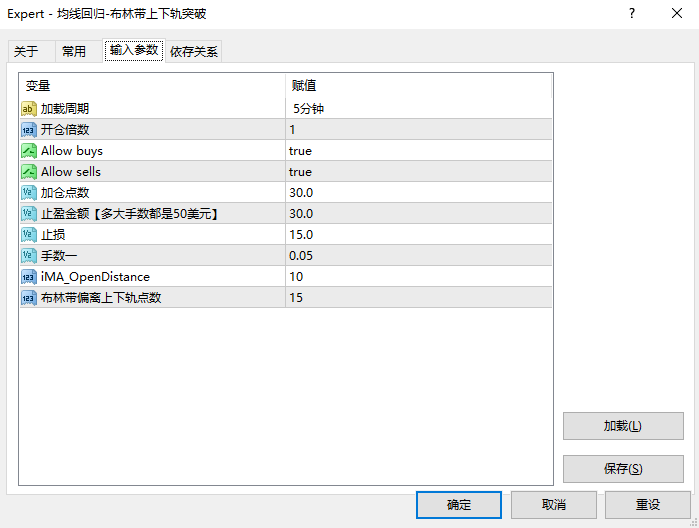Viewport: 699px width, 528px height.
Task: Toggle the Allow sells value true
Action: point(300,171)
